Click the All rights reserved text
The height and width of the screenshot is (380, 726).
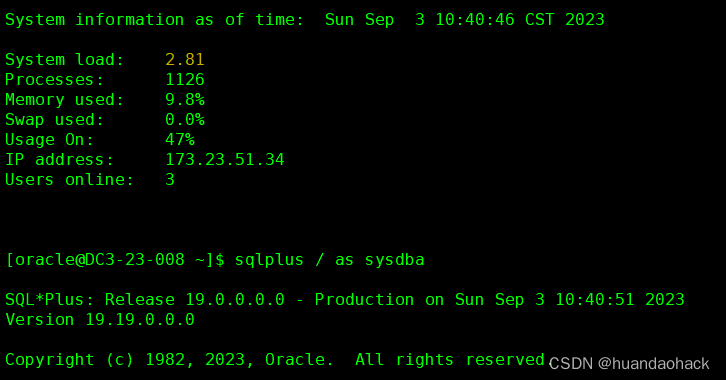coord(450,360)
